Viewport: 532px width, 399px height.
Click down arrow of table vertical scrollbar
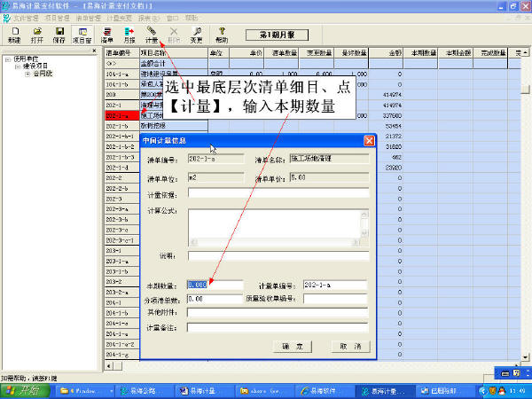click(525, 357)
